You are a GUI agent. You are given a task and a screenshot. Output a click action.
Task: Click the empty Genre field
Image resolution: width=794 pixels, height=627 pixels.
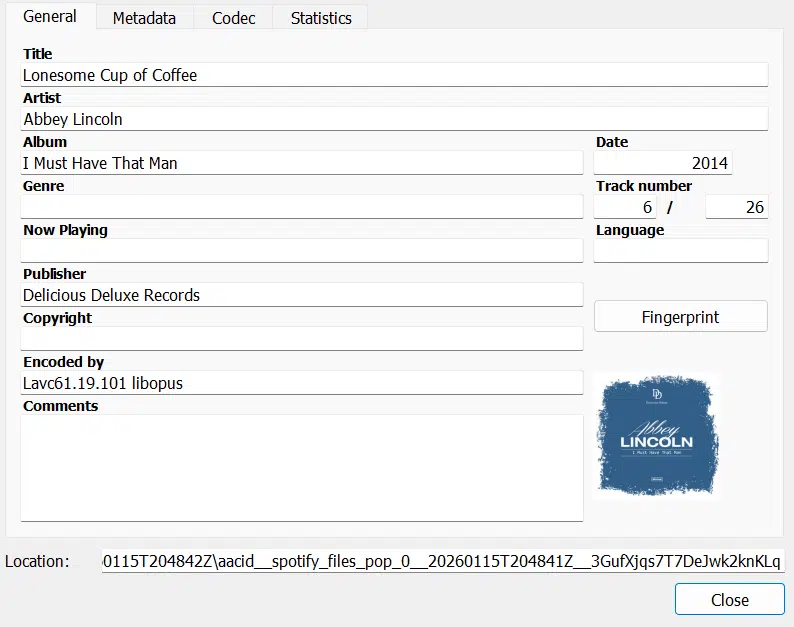[301, 207]
